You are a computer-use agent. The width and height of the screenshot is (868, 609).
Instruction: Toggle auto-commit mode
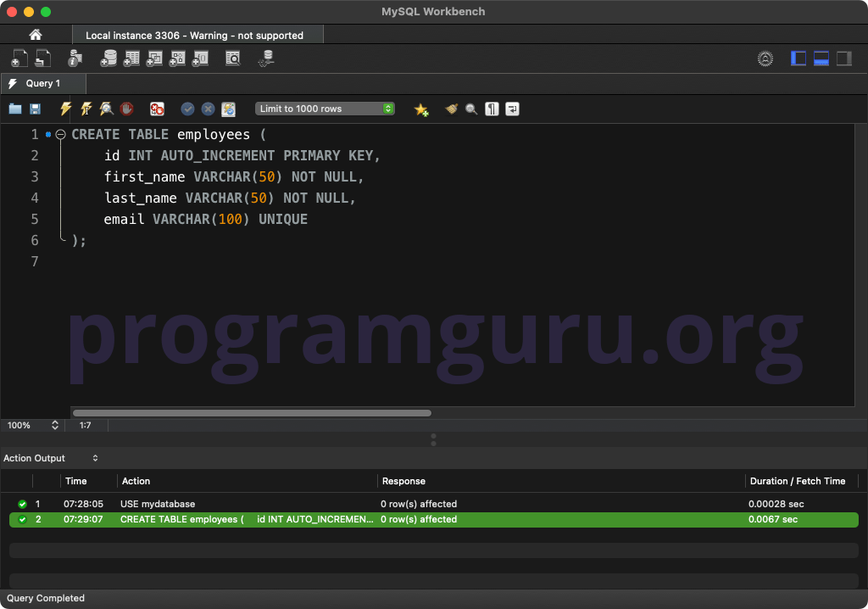[228, 109]
